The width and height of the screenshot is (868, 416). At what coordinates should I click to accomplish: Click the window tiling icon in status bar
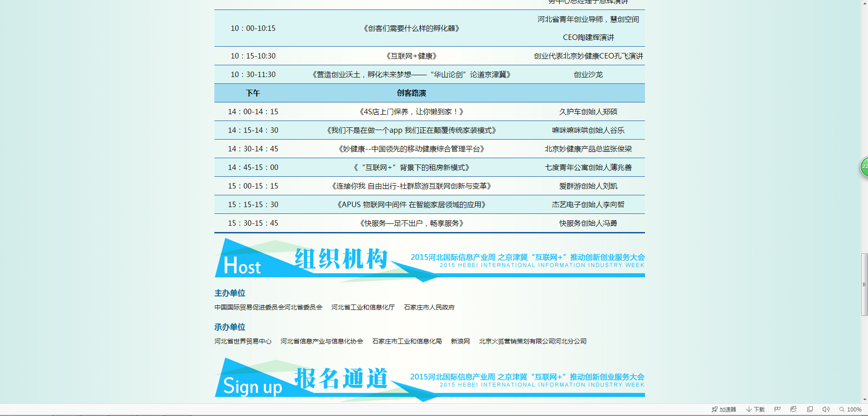[810, 409]
